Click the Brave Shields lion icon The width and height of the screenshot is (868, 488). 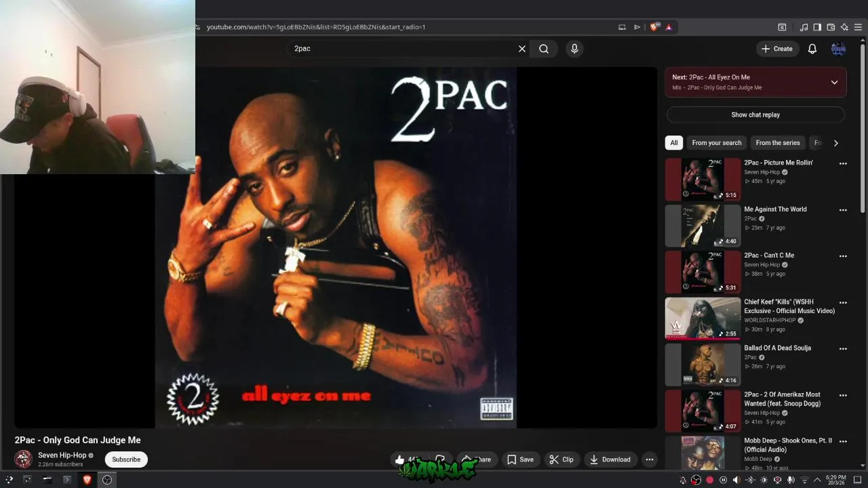pos(654,27)
